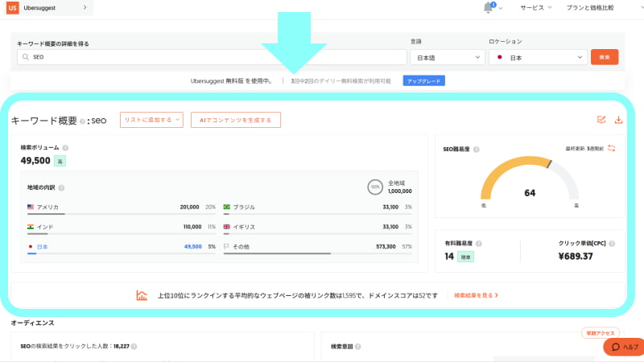The image size is (644, 362).
Task: Click the USA flag for アメリカ
Action: 31,207
